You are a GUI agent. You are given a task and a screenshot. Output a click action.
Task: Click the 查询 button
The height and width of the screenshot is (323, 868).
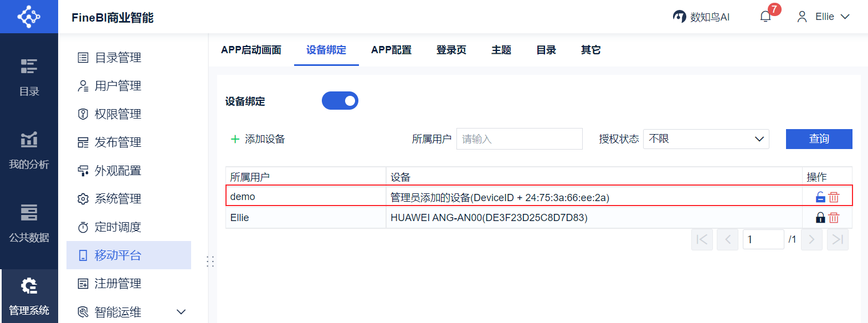click(x=819, y=139)
